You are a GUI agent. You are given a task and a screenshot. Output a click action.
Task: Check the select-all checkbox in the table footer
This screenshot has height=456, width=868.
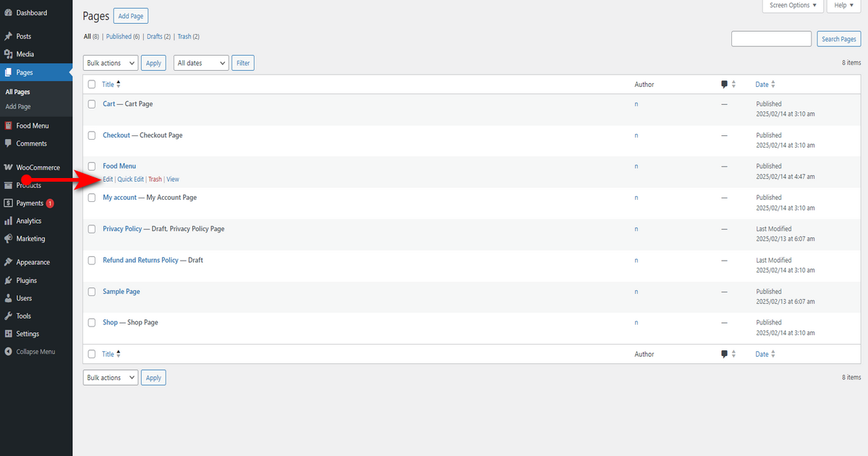coord(92,355)
